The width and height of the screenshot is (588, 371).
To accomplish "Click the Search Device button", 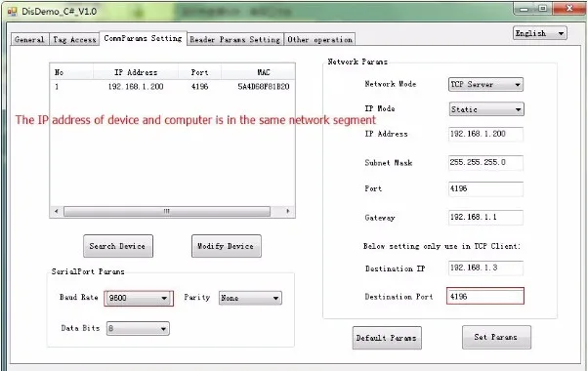I will click(x=118, y=246).
